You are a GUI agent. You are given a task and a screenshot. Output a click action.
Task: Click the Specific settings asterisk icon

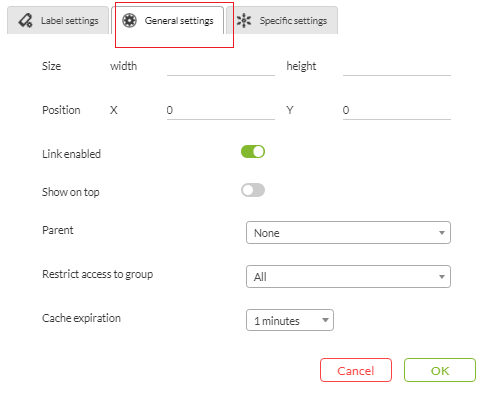click(244, 21)
